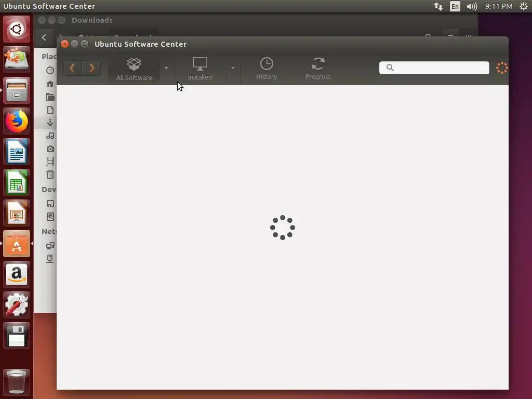Open the Files manager from the dock
Viewport: 532px width, 399px height.
point(17,90)
